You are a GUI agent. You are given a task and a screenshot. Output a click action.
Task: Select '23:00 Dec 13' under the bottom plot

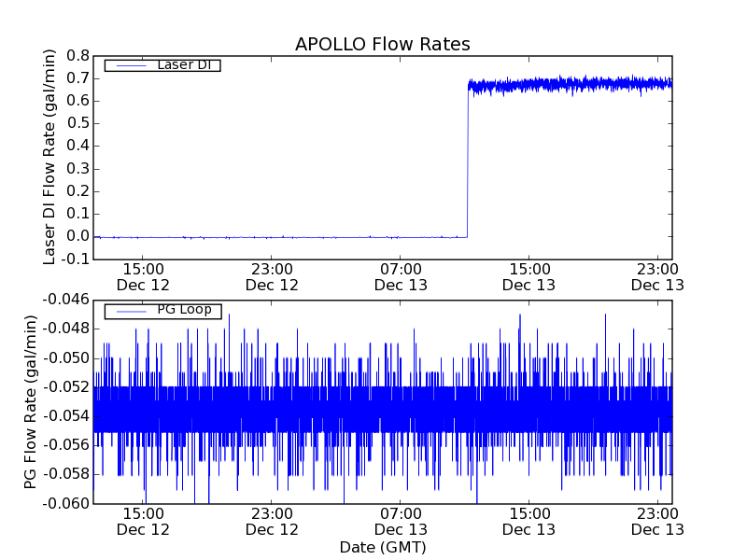coord(656,521)
